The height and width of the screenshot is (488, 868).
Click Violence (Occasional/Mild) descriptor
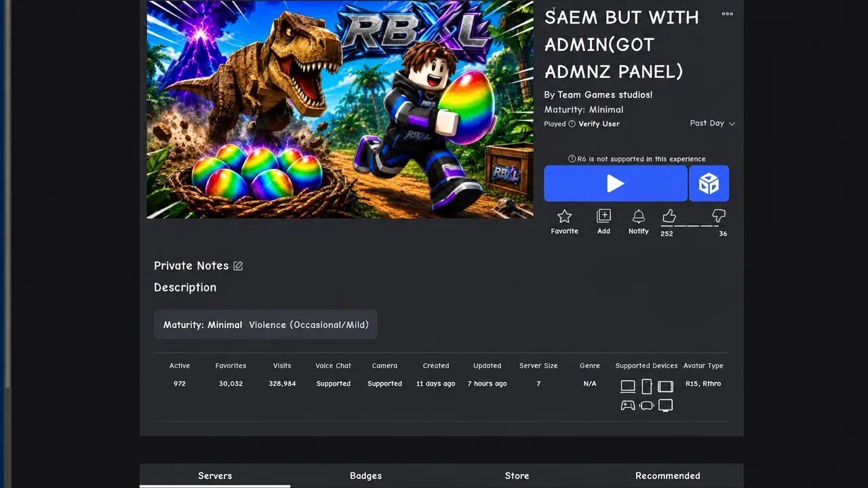point(309,325)
